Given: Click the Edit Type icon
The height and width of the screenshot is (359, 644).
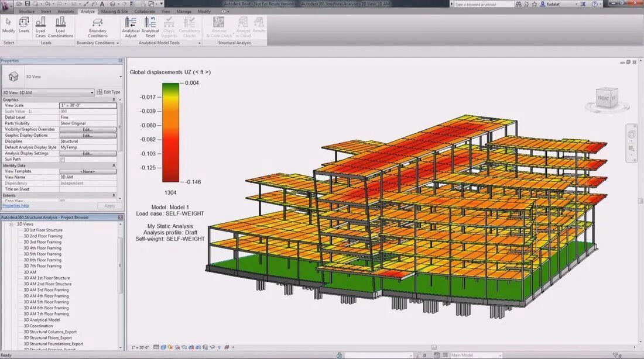Looking at the screenshot, I should [x=100, y=92].
